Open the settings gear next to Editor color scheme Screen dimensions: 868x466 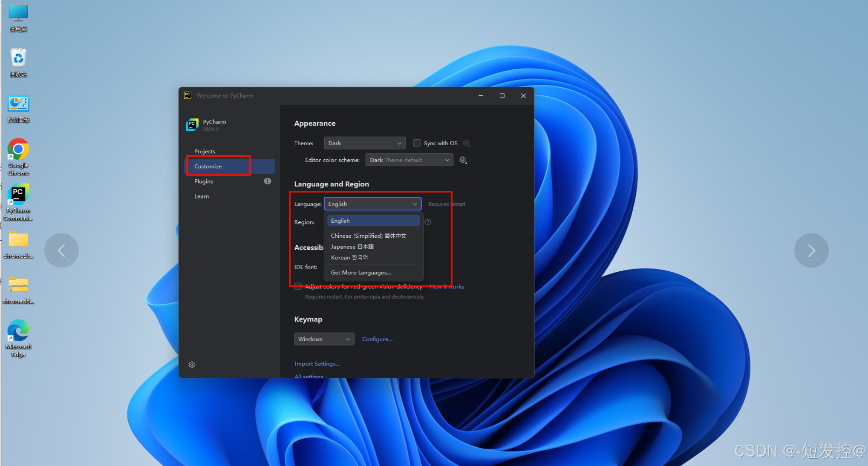point(463,160)
